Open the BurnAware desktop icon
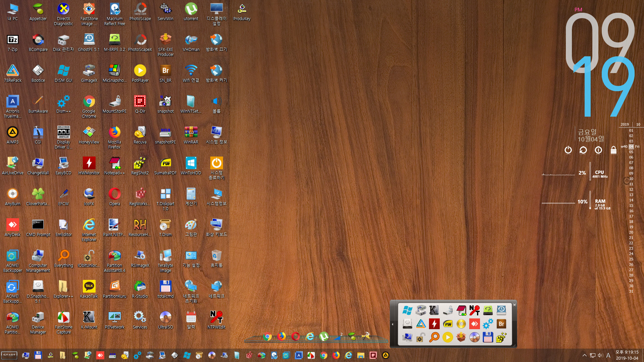Image resolution: width=644 pixels, height=362 pixels. [38, 105]
